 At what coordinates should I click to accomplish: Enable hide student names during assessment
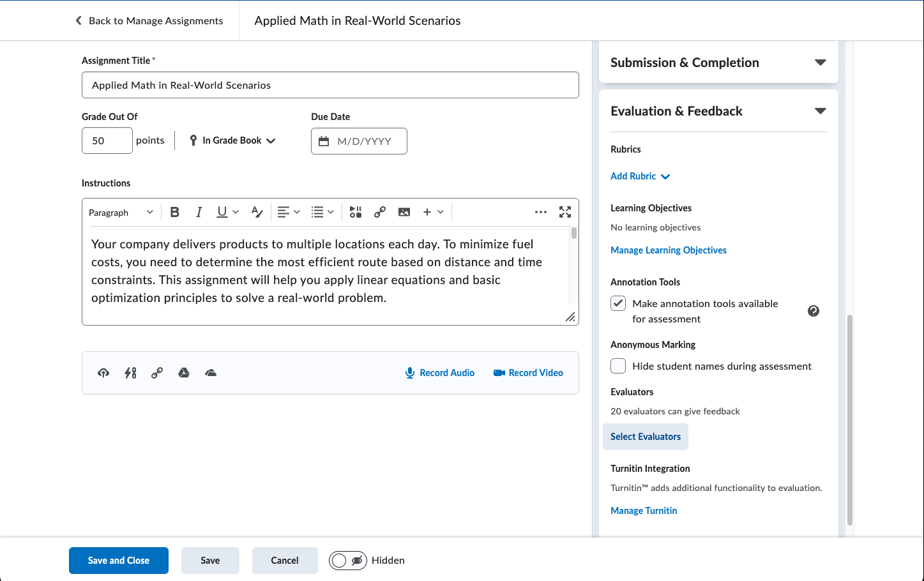[618, 366]
